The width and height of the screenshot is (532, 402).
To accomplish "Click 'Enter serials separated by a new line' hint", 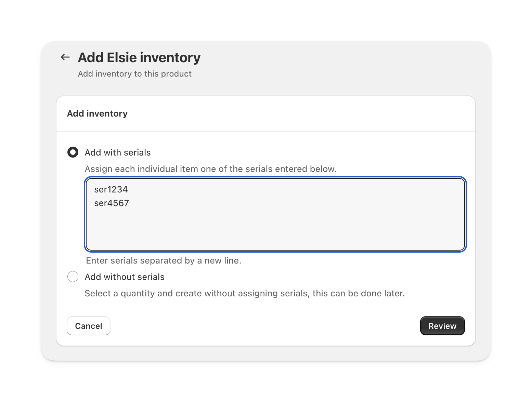I will [164, 260].
